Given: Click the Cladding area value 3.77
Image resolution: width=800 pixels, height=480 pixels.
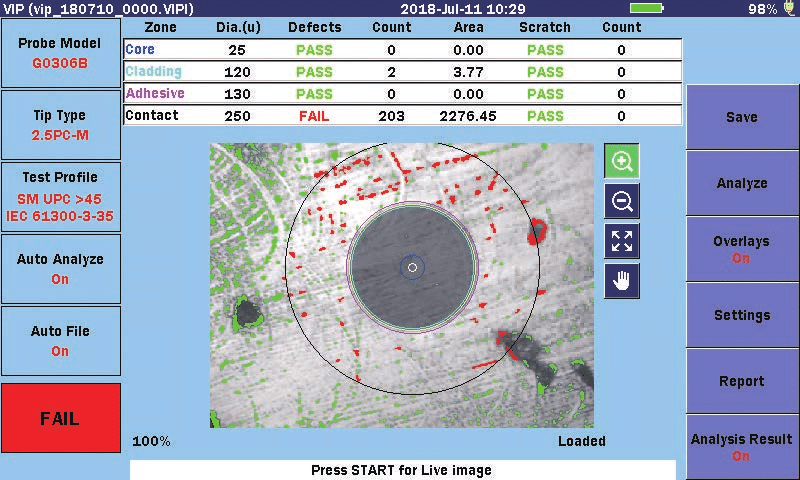Looking at the screenshot, I should pyautogui.click(x=468, y=72).
